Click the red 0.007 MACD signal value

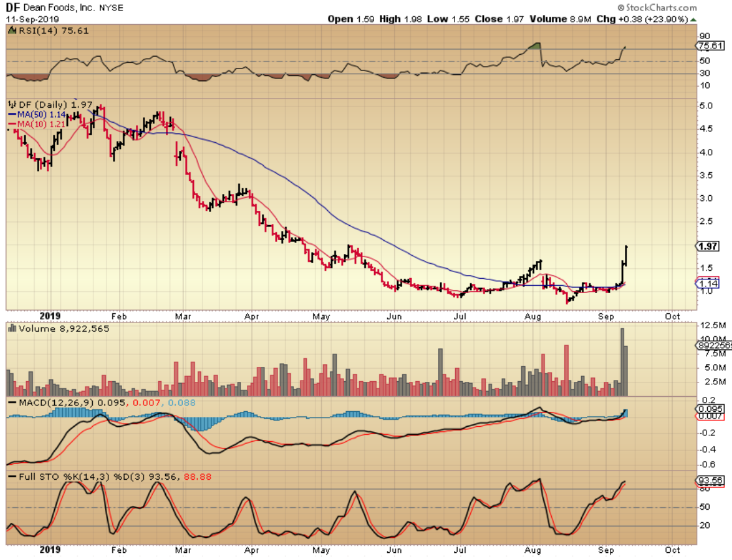[146, 403]
